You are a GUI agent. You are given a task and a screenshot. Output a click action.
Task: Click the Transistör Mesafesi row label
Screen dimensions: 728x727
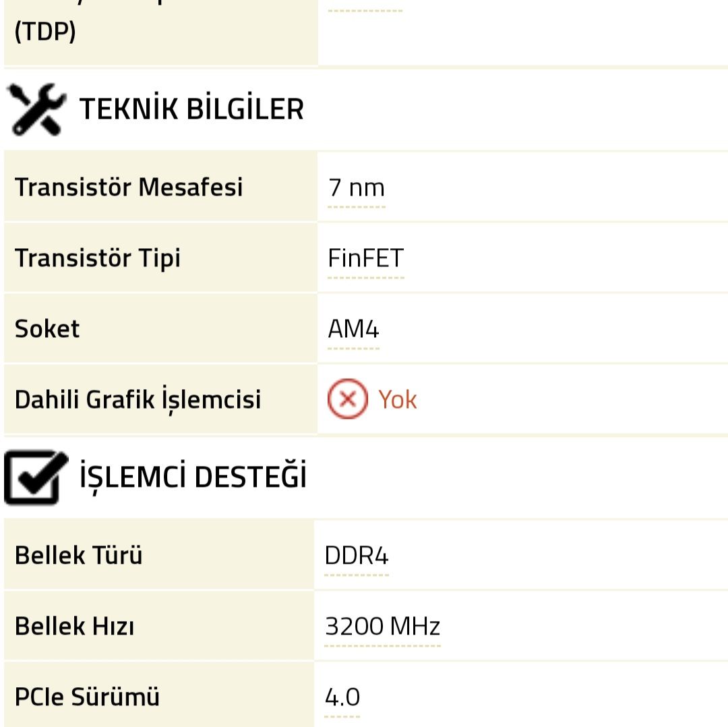pos(128,187)
